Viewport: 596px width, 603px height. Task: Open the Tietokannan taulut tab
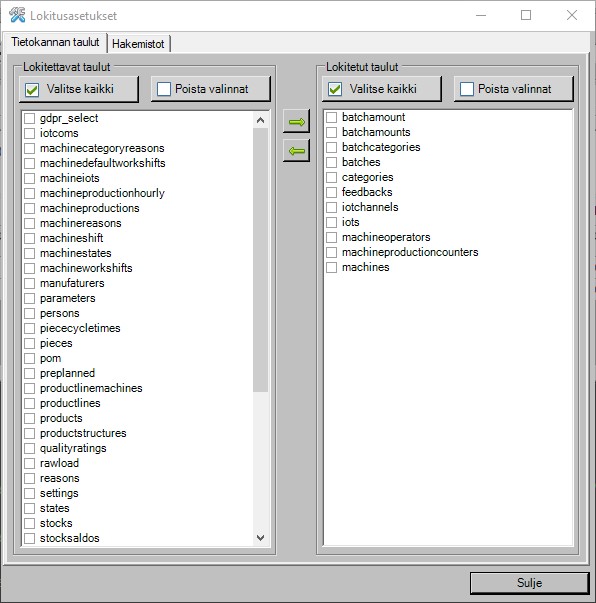click(x=55, y=42)
